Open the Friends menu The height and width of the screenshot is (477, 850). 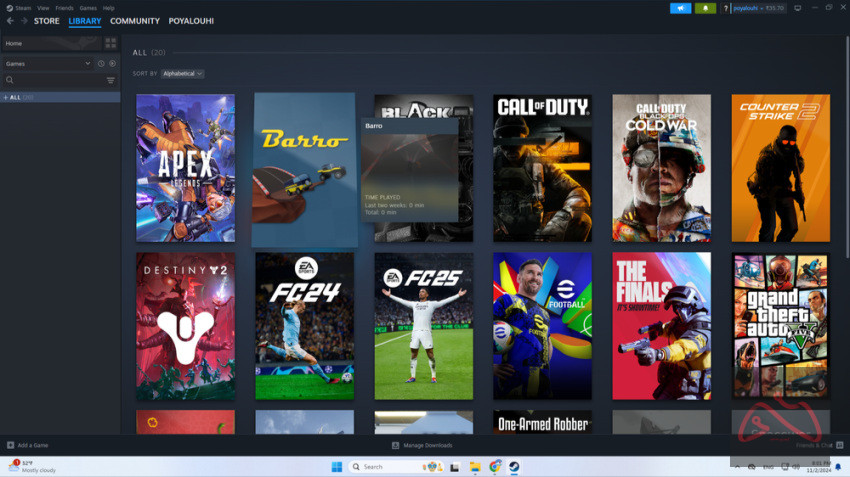64,7
